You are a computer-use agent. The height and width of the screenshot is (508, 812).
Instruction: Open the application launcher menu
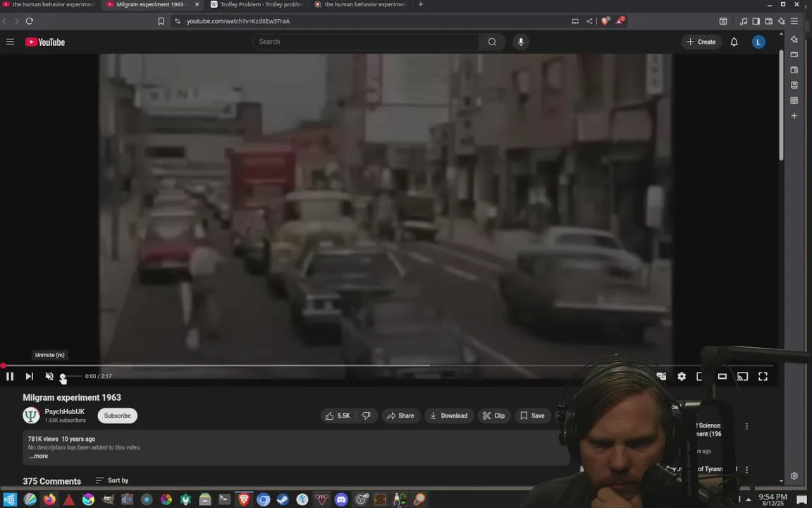(x=10, y=500)
